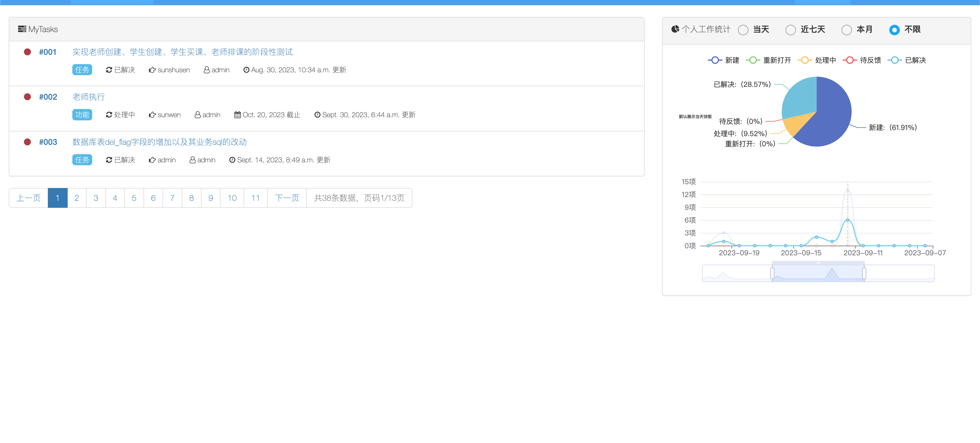Click thumbs-up assignee icon beside sunshusen
Image resolution: width=980 pixels, height=443 pixels.
pos(152,70)
